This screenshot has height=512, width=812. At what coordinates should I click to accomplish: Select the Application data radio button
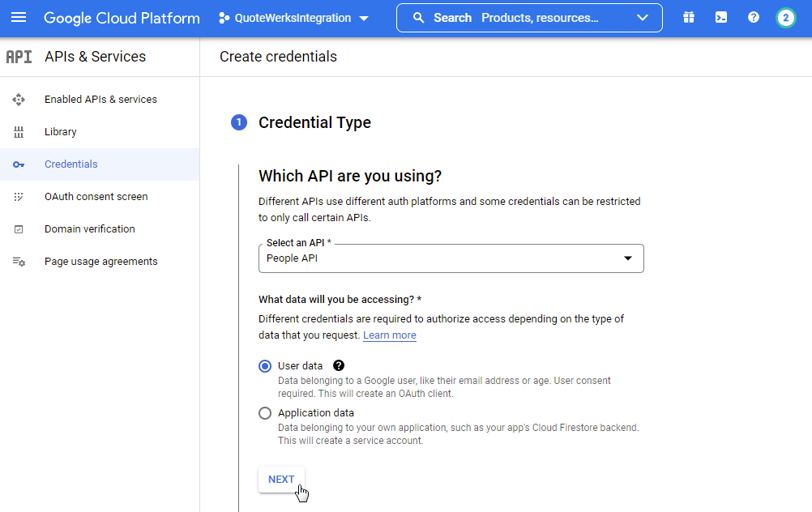pos(265,413)
